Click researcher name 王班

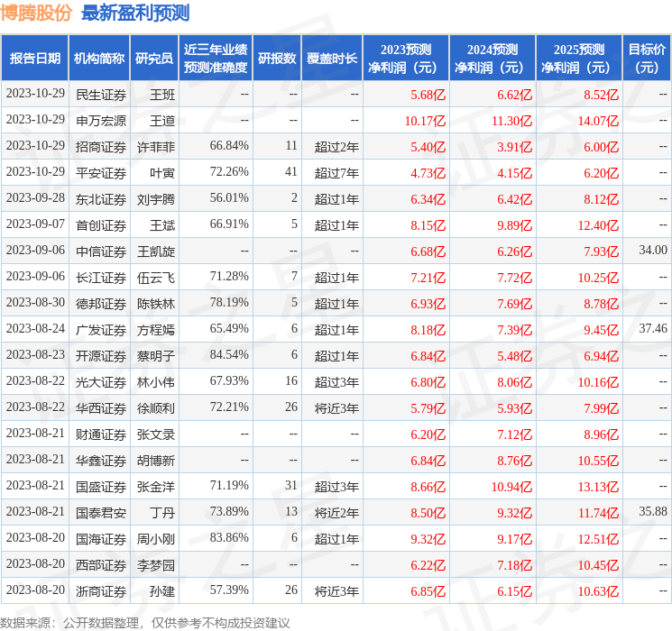[x=162, y=95]
